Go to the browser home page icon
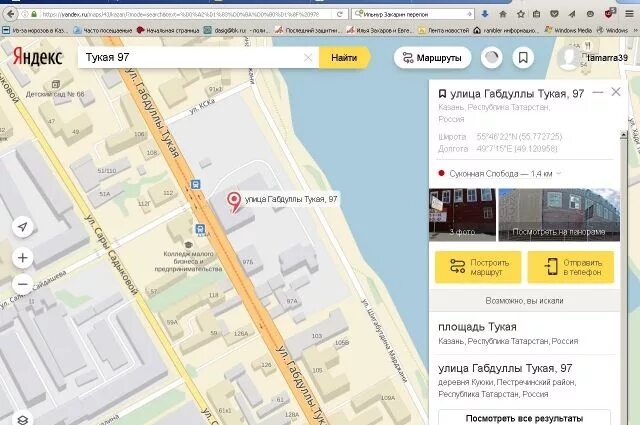The width and height of the screenshot is (640, 425). coord(503,14)
